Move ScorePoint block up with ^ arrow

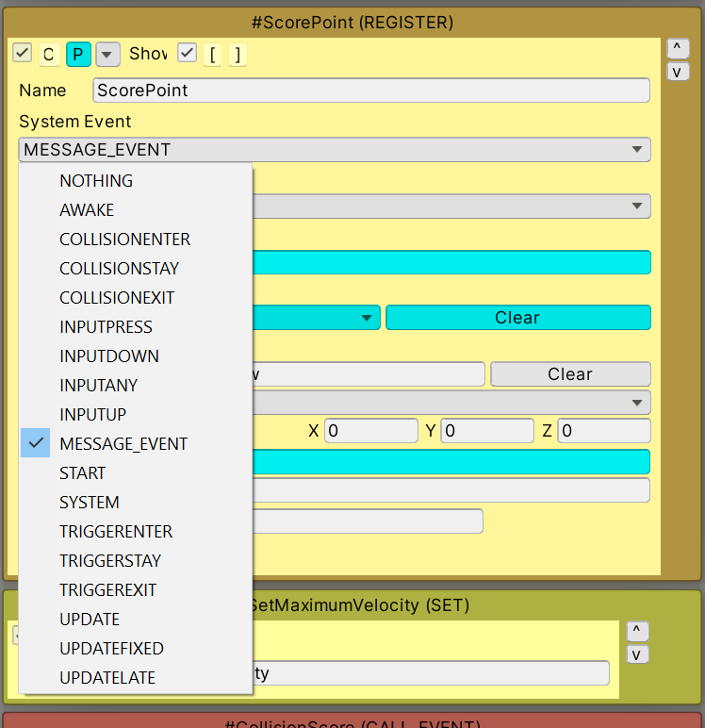point(677,47)
